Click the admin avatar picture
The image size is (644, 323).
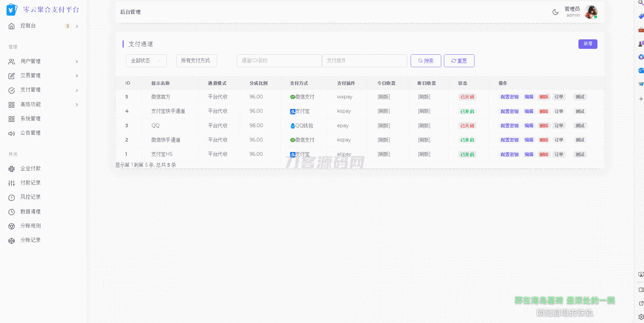[591, 12]
